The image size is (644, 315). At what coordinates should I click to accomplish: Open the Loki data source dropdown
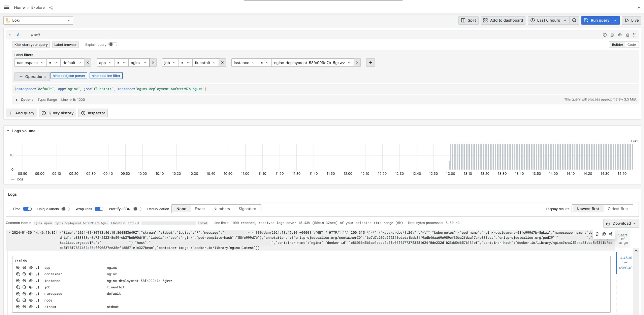click(x=38, y=20)
